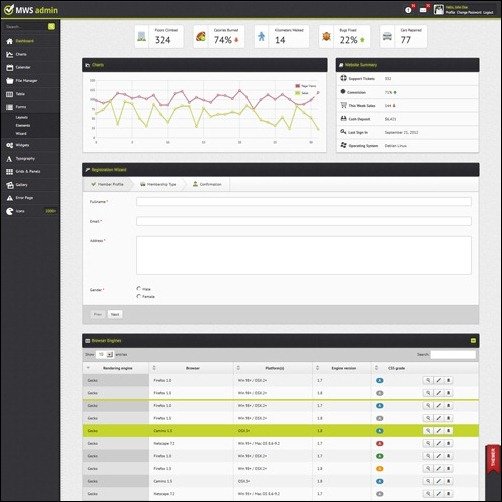Click the notifications alert icon in header
This screenshot has width=502, height=502.
408,10
